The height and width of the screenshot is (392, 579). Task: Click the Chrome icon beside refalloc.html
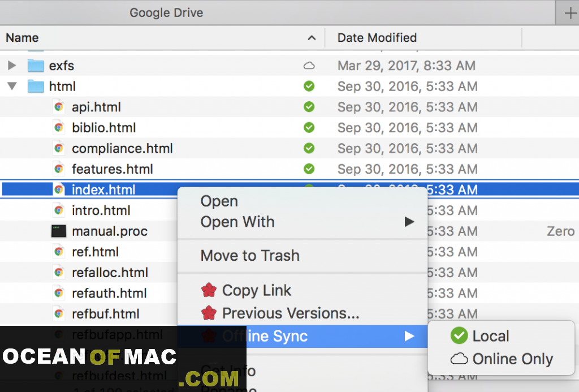tap(58, 273)
